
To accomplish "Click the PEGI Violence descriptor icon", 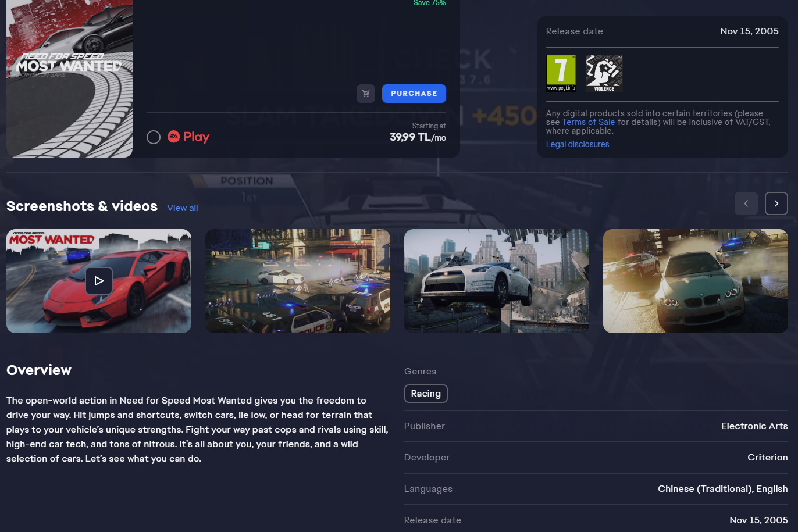I will (604, 73).
